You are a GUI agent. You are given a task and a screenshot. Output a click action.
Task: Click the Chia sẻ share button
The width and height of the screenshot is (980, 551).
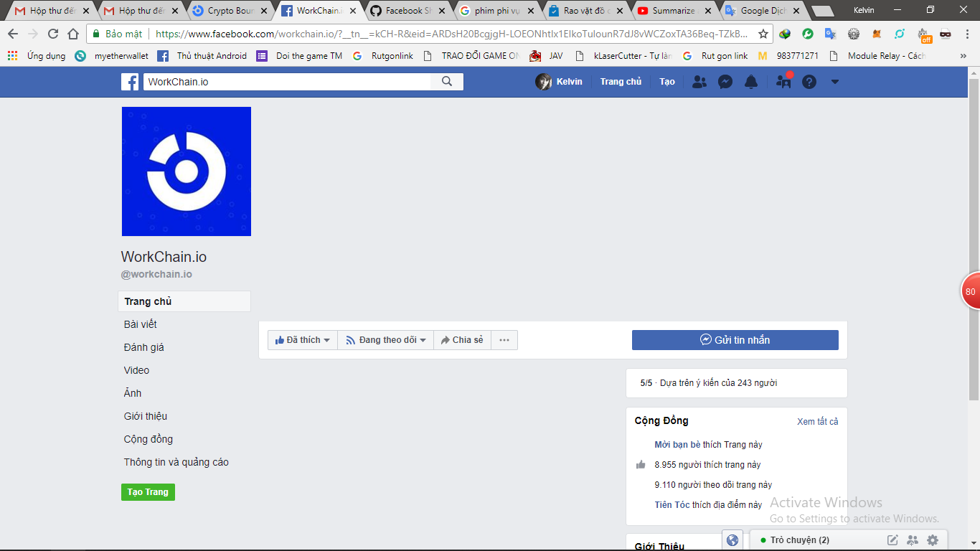tap(462, 340)
